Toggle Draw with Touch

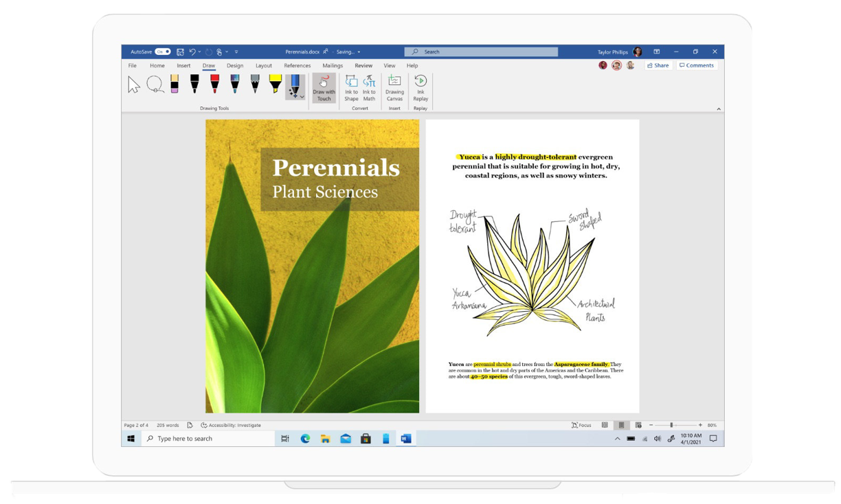pyautogui.click(x=324, y=88)
